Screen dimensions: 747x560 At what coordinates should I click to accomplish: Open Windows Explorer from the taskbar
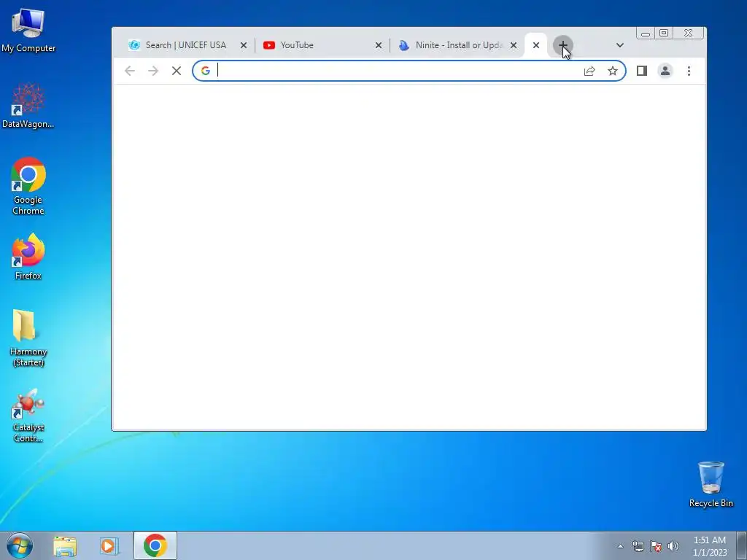tap(65, 546)
